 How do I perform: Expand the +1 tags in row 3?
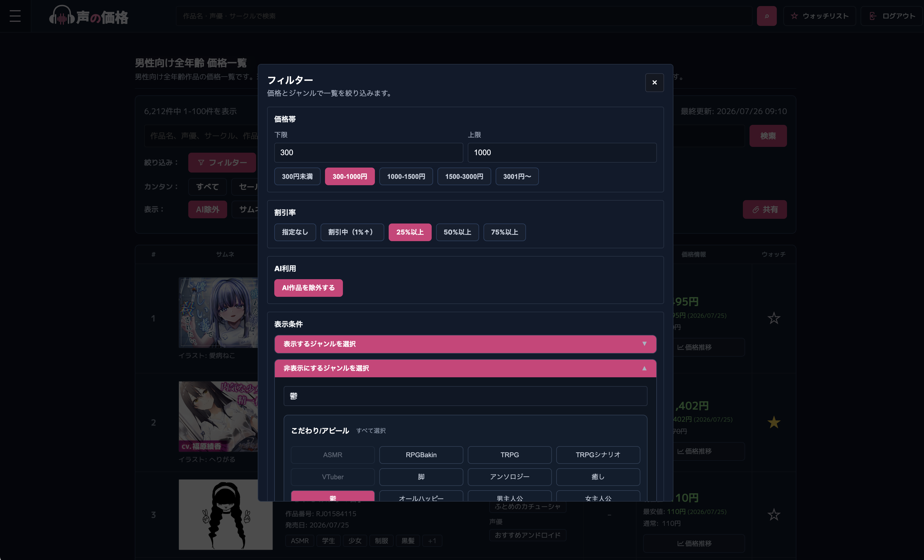pyautogui.click(x=433, y=540)
